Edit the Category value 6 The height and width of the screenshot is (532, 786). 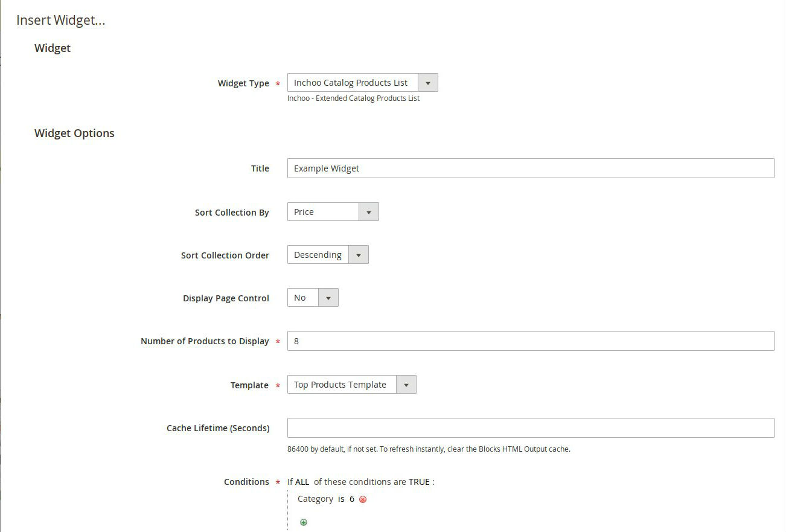pyautogui.click(x=352, y=499)
